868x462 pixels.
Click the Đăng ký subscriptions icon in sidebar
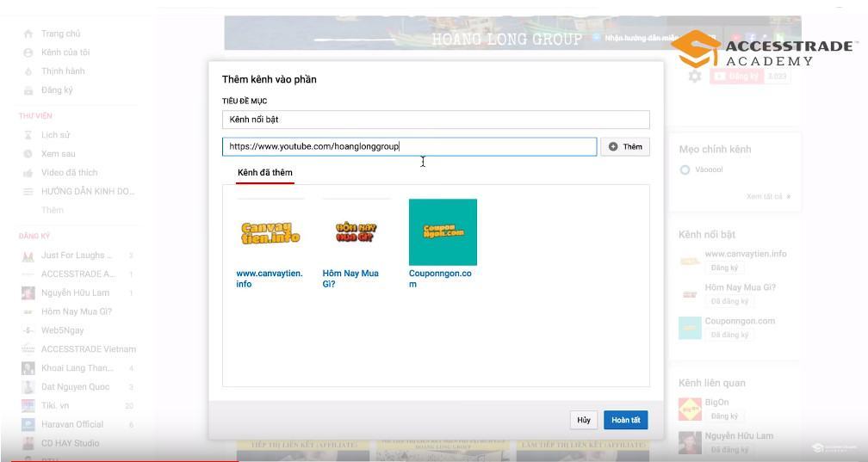28,90
